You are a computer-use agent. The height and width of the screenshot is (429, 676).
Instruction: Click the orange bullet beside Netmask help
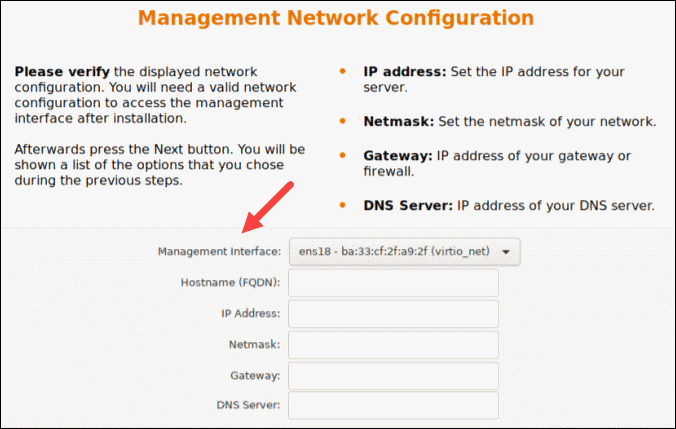(343, 122)
